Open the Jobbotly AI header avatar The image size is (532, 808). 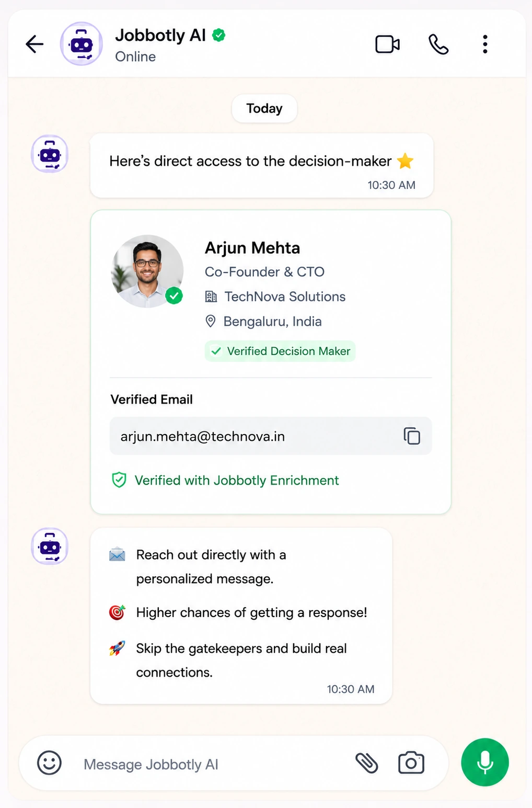[x=82, y=44]
